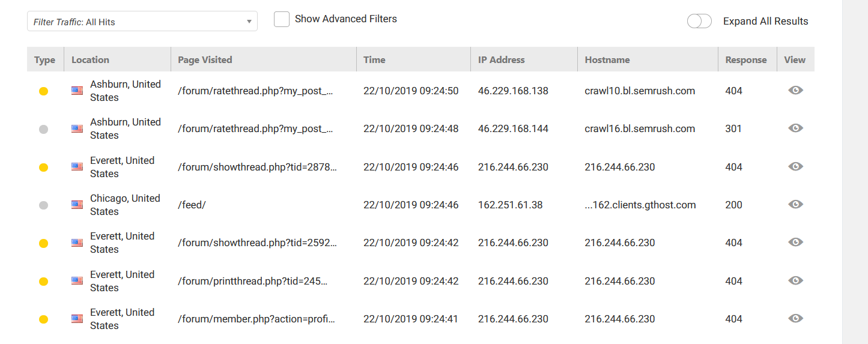Click the /feed/ page visited link
The width and height of the screenshot is (868, 344).
[192, 205]
